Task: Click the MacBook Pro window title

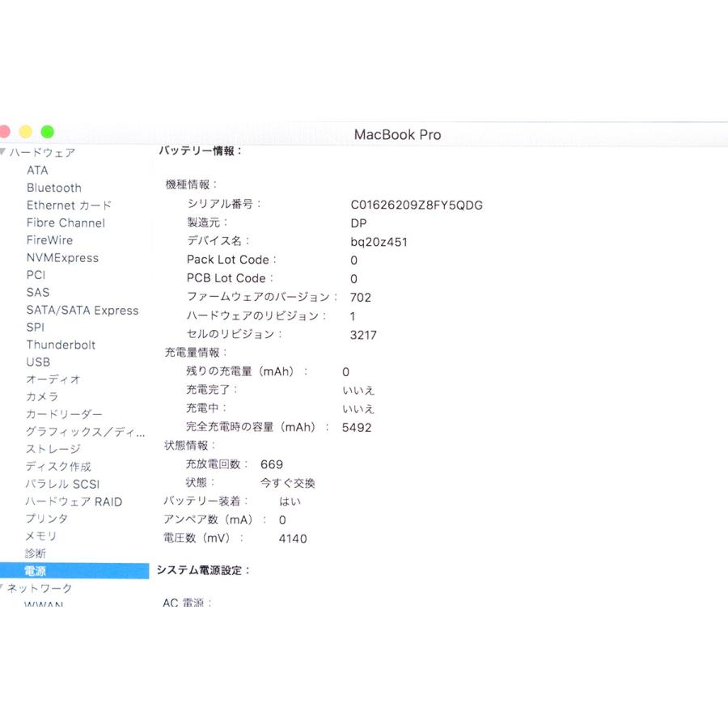Action: click(397, 134)
